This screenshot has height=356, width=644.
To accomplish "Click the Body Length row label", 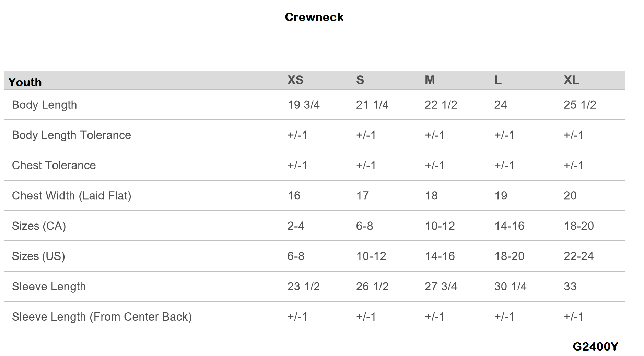I will click(x=44, y=105).
